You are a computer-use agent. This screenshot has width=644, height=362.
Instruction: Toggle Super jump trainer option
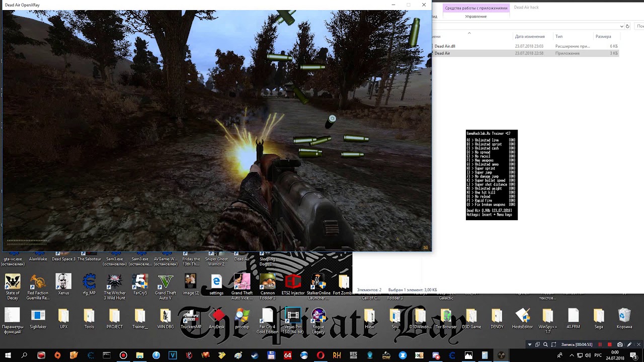491,172
